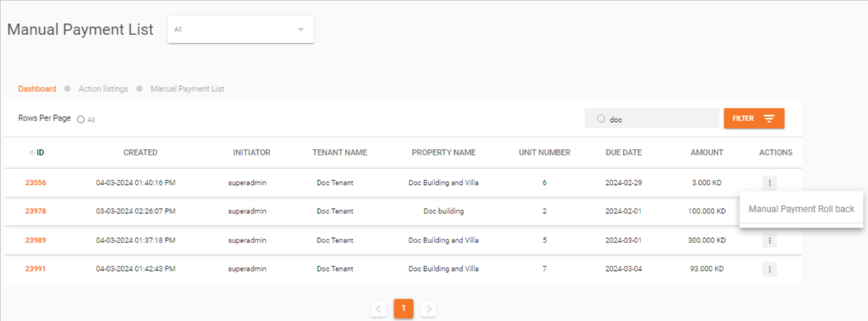Open the Dashboard breadcrumb link
Screen dimensions: 868x321
pos(37,89)
